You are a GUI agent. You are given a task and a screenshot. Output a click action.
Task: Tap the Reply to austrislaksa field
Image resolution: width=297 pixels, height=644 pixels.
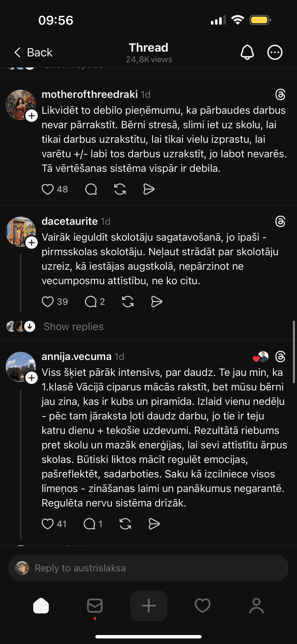pos(148,568)
